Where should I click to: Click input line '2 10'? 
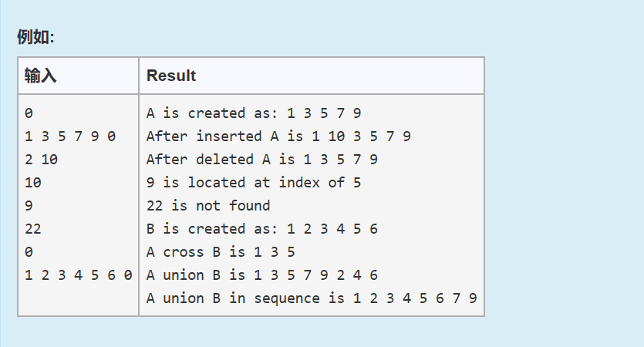(41, 160)
